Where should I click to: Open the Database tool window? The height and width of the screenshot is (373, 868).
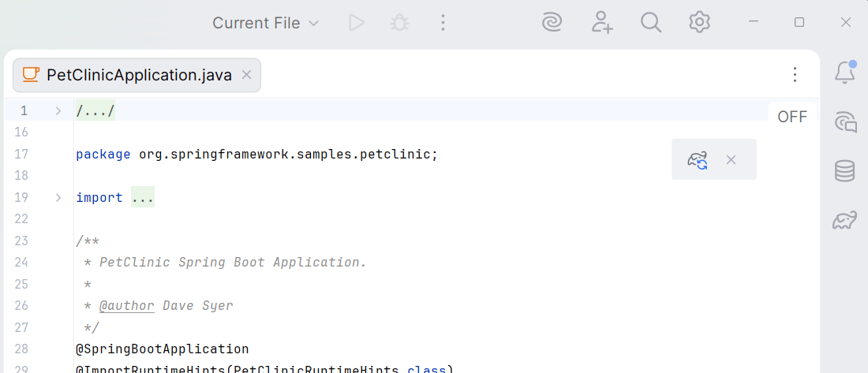(845, 171)
